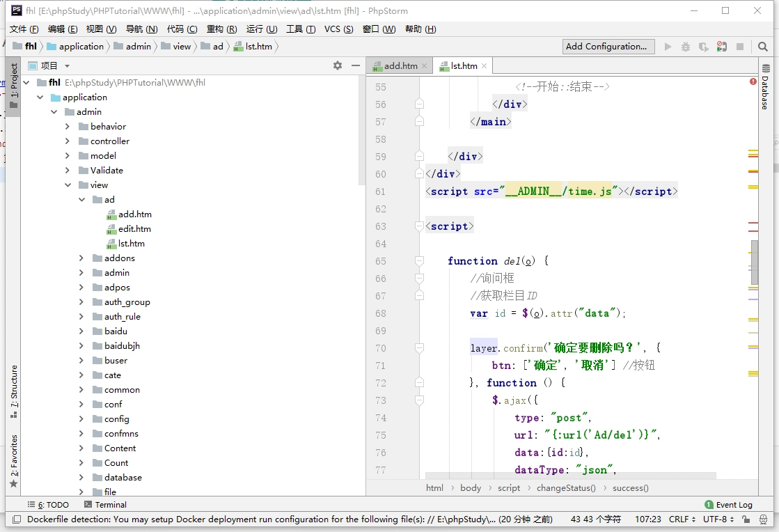The height and width of the screenshot is (532, 779).
Task: Click the red error indicator in editor
Action: (753, 81)
